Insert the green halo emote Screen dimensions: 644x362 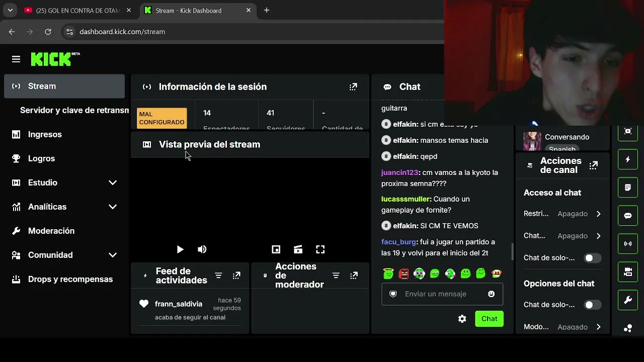pyautogui.click(x=388, y=274)
